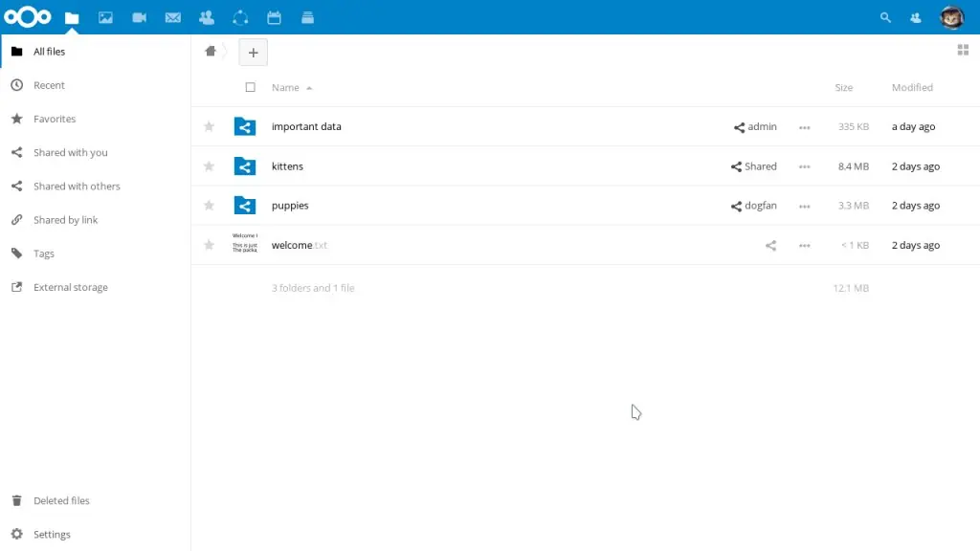Open the Circles app icon
The width and height of the screenshot is (980, 551).
pos(240,17)
